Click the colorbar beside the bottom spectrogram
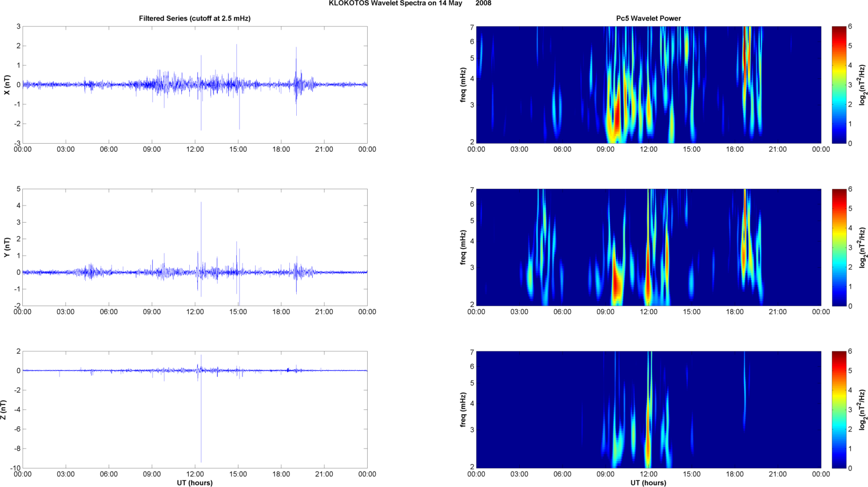The height and width of the screenshot is (487, 868). pyautogui.click(x=839, y=410)
